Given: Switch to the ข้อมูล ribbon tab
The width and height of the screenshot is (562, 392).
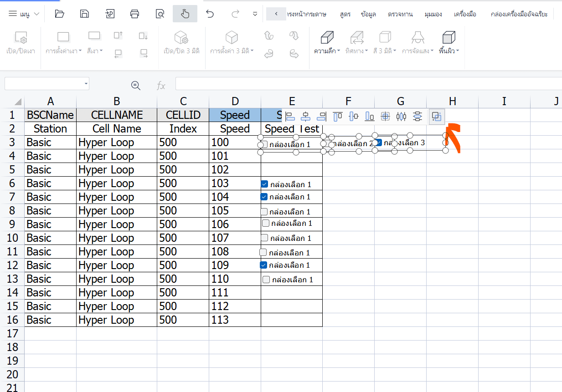Looking at the screenshot, I should pos(368,14).
